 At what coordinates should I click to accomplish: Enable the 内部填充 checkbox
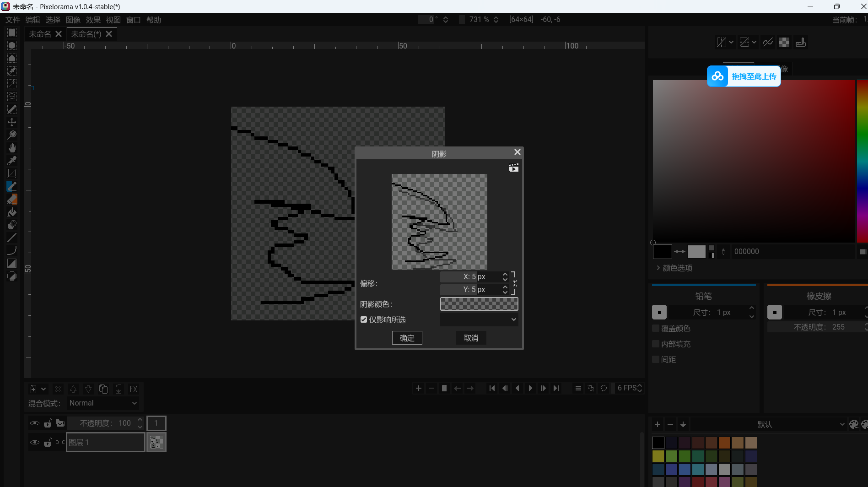(656, 344)
